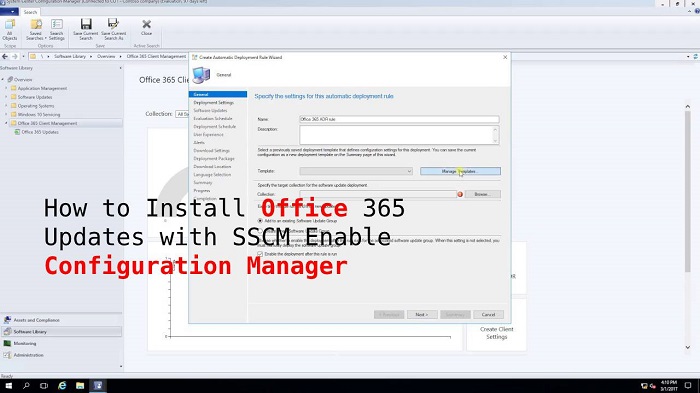Image resolution: width=700 pixels, height=393 pixels.
Task: Click the red warning icon beside Collection
Action: (460, 194)
